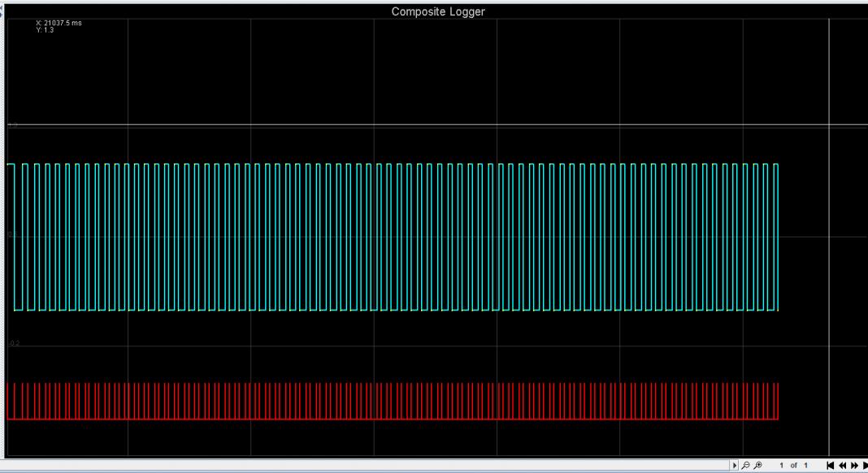Click the Composite Logger title
Screen dimensions: 868x473
[x=438, y=11]
